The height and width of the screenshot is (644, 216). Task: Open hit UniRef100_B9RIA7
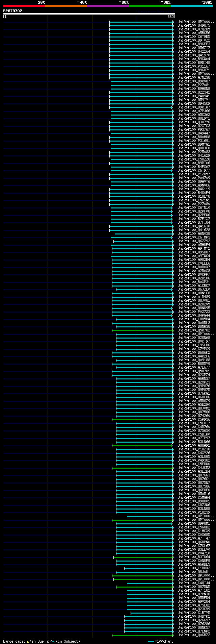[194, 107]
